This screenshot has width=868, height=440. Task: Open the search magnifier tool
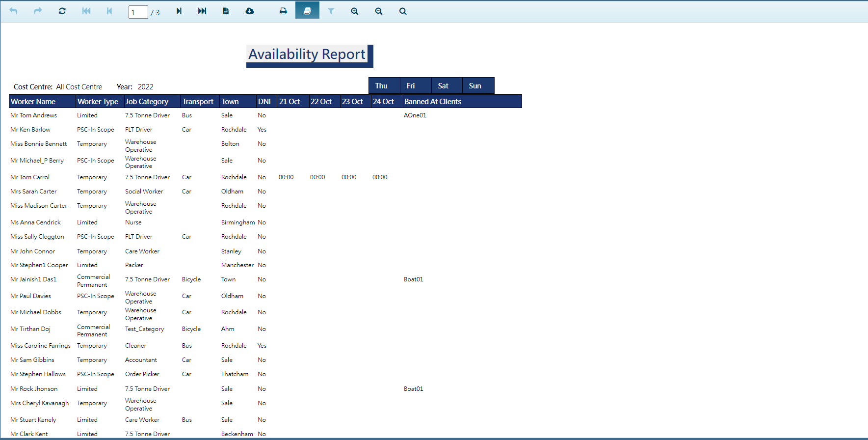coord(403,11)
